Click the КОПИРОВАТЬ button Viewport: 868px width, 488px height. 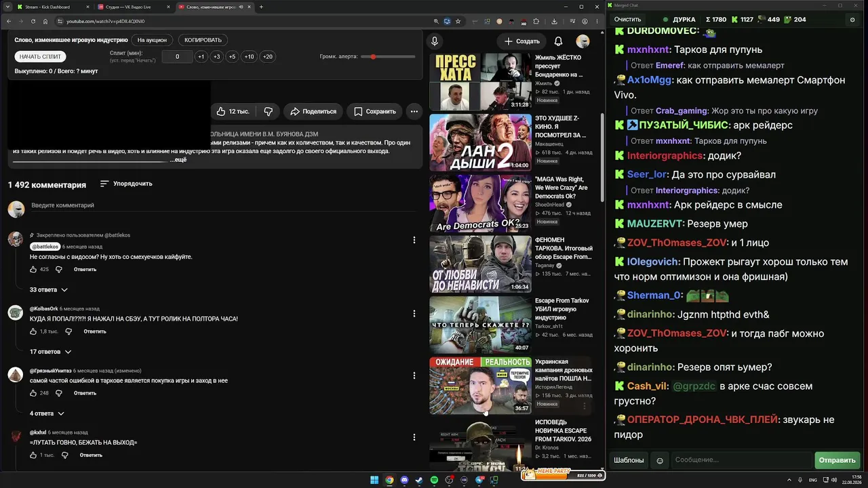[x=203, y=40]
